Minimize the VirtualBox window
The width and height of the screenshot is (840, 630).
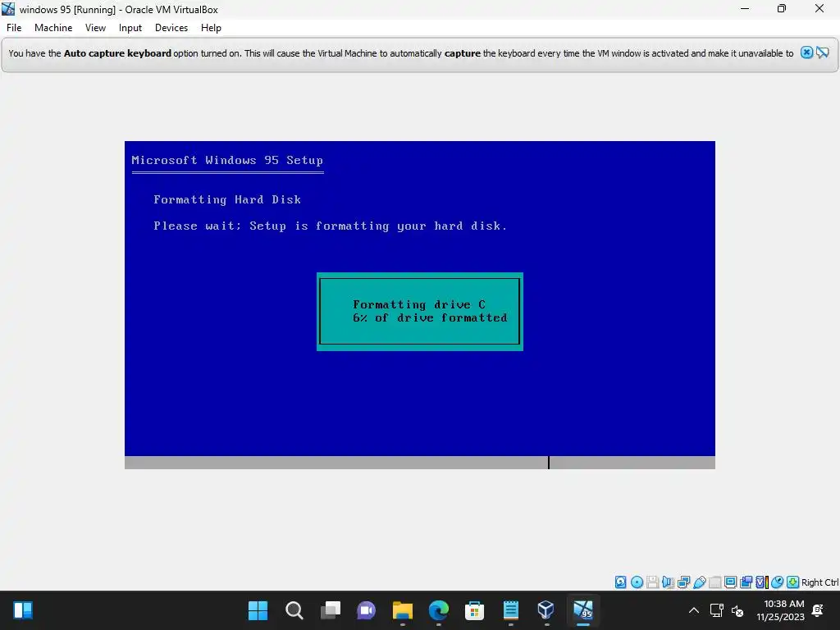coord(745,9)
